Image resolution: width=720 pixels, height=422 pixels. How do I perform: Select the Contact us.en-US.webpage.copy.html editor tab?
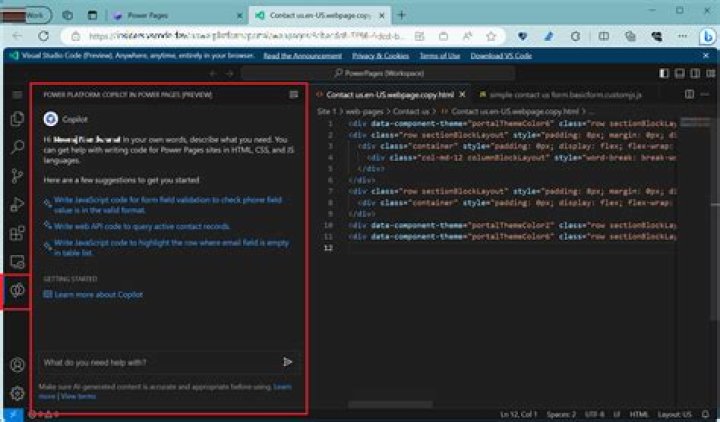click(x=389, y=95)
